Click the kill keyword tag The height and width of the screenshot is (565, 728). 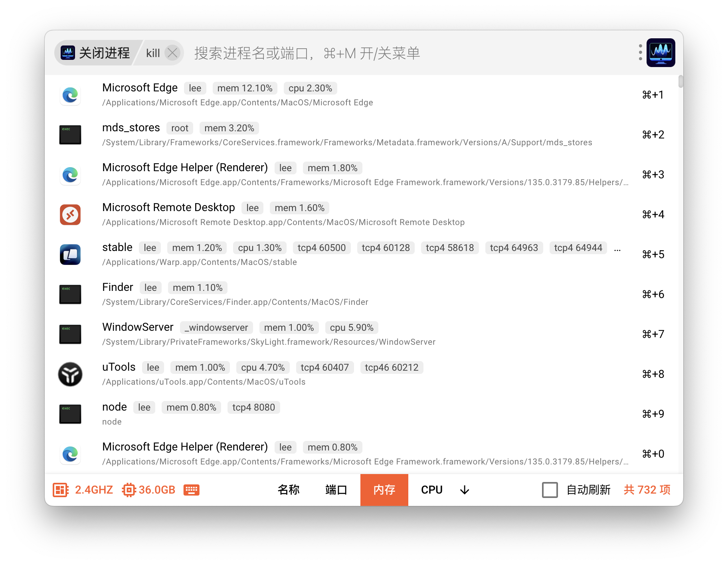click(153, 53)
